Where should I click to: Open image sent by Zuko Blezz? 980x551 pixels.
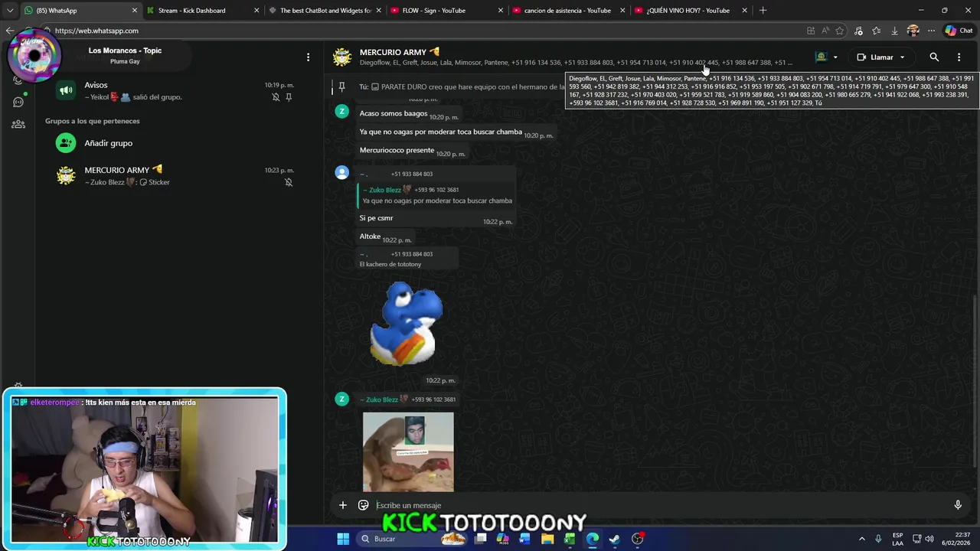408,452
